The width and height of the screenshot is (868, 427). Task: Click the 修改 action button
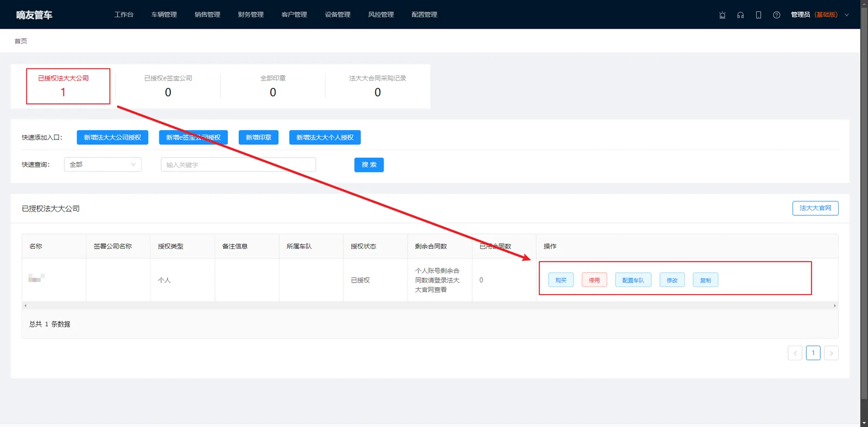pos(672,280)
